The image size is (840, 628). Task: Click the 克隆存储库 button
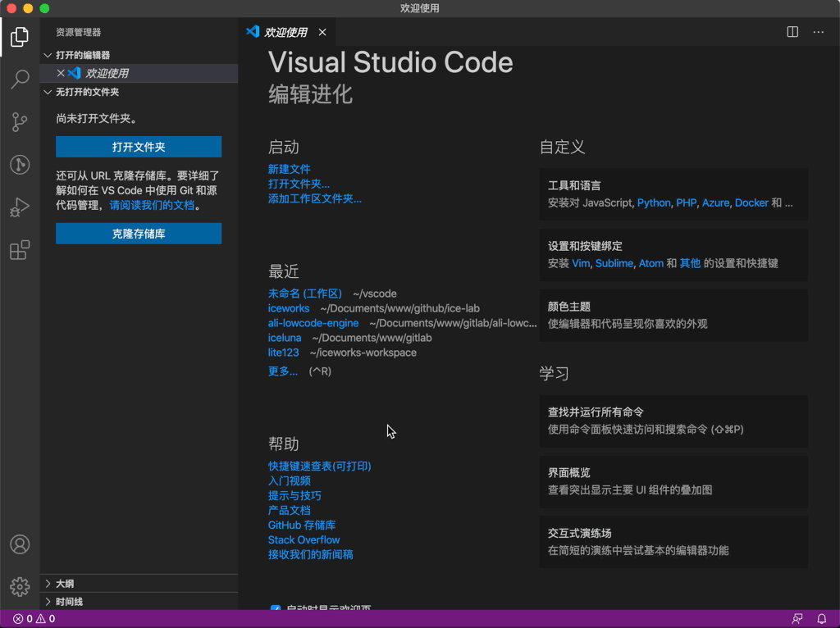tap(138, 233)
